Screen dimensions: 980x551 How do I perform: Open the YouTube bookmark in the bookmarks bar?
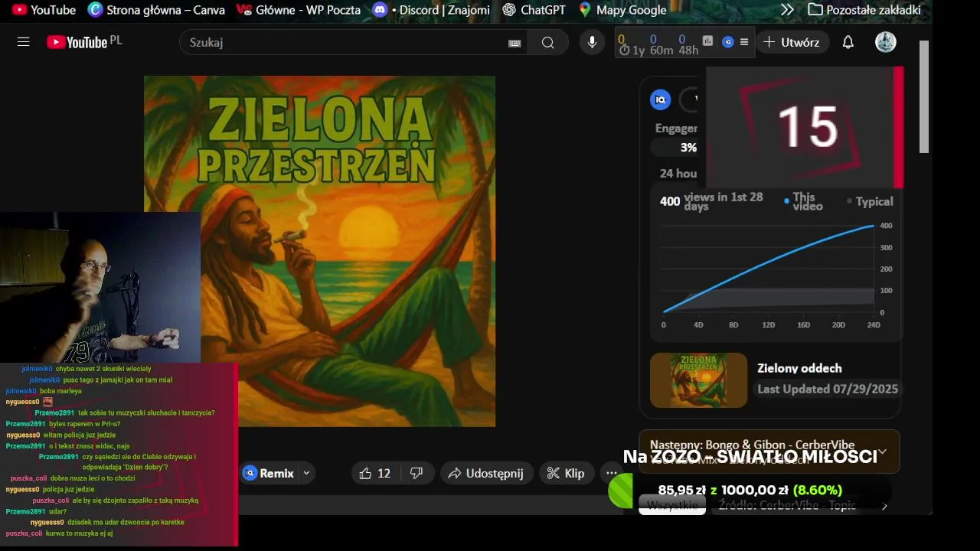[x=44, y=10]
